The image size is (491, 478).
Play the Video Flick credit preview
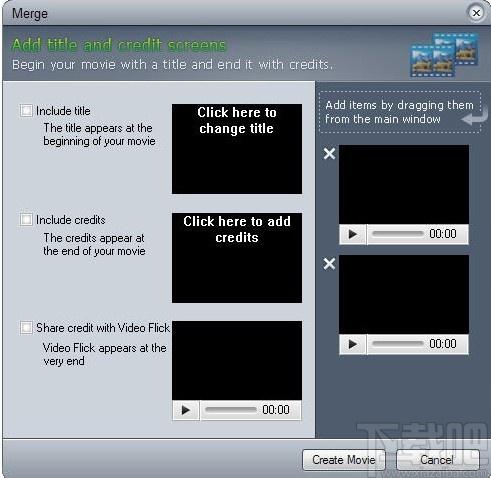coord(186,410)
